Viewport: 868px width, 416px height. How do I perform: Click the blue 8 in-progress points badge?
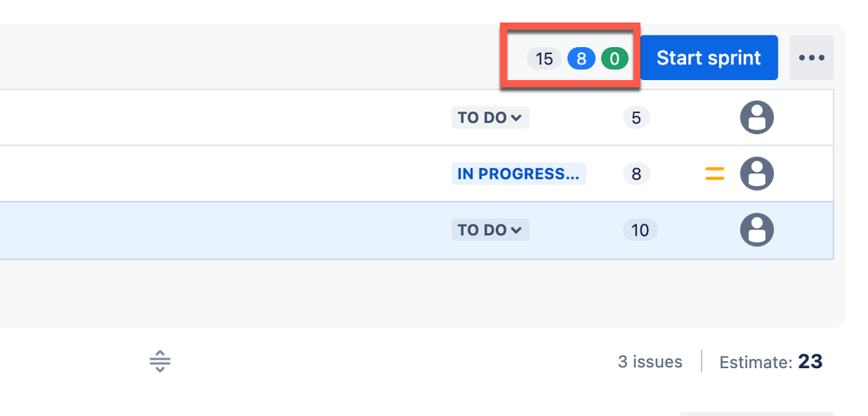pyautogui.click(x=581, y=58)
